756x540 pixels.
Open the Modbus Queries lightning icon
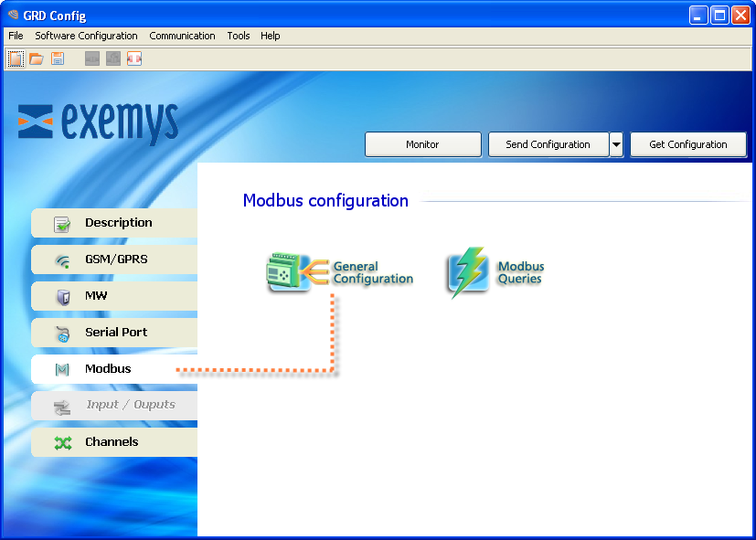[468, 272]
